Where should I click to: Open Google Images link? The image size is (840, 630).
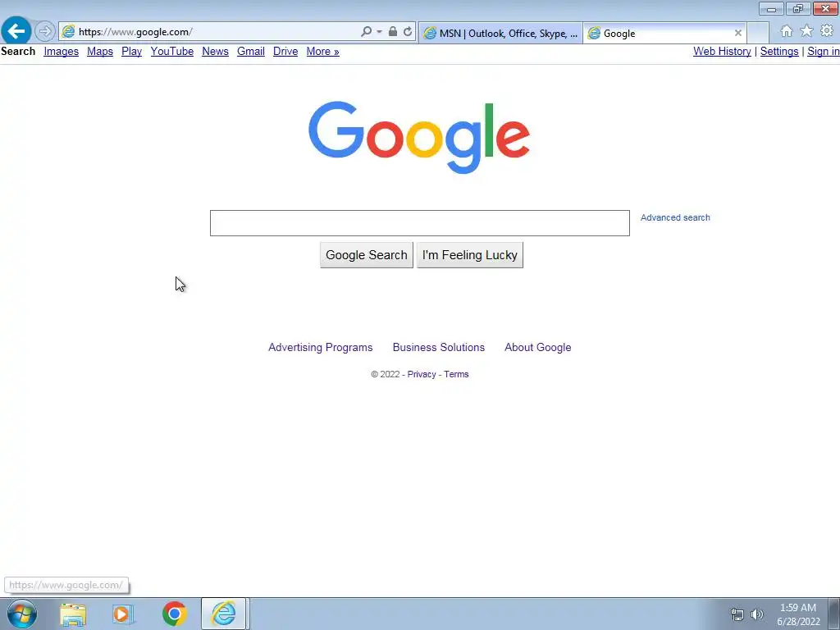point(61,52)
